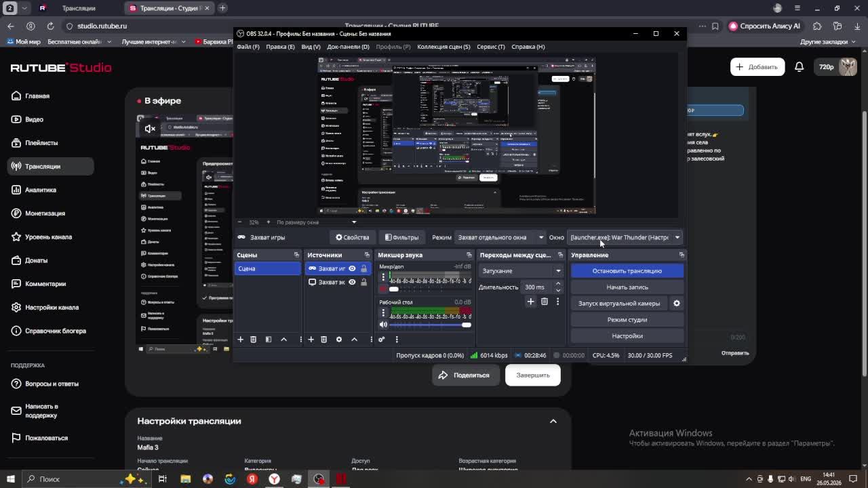The height and width of the screenshot is (488, 868).
Task: Click Начать запись button
Action: click(627, 287)
